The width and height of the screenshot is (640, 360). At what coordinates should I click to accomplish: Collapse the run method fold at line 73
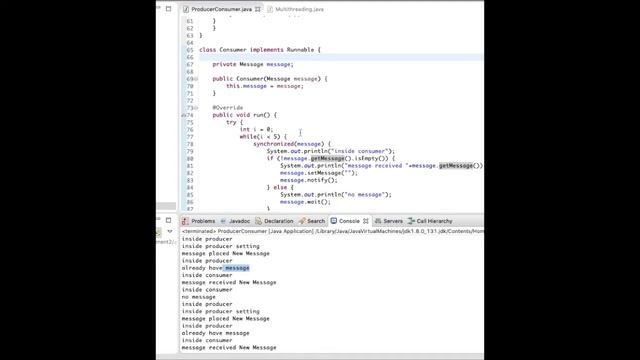point(196,108)
